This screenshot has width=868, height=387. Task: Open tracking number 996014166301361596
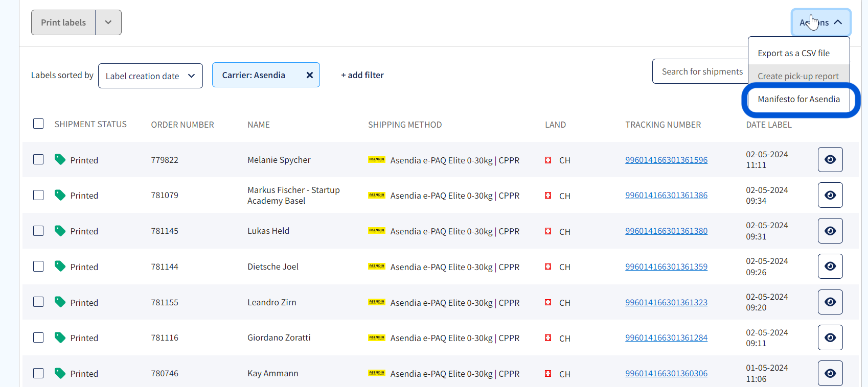coord(666,160)
